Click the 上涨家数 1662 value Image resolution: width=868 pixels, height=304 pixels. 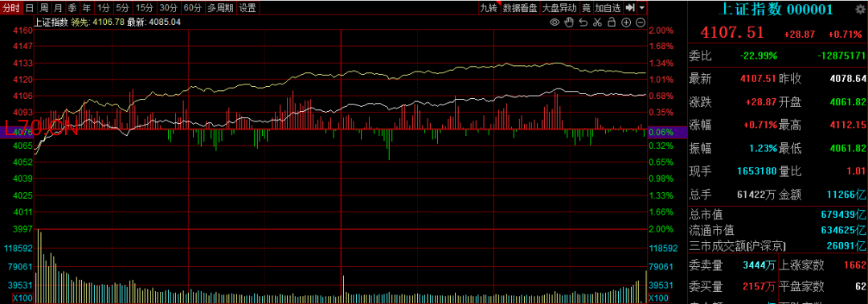(x=855, y=266)
